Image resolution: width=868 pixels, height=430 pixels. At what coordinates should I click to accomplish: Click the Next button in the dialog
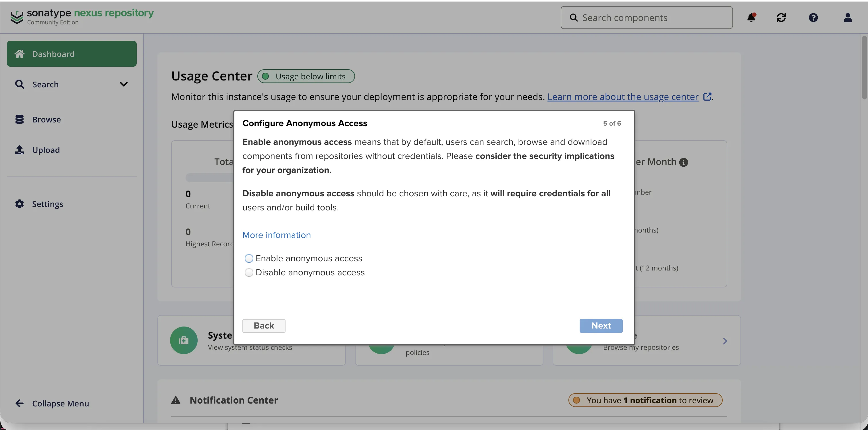[x=601, y=325]
